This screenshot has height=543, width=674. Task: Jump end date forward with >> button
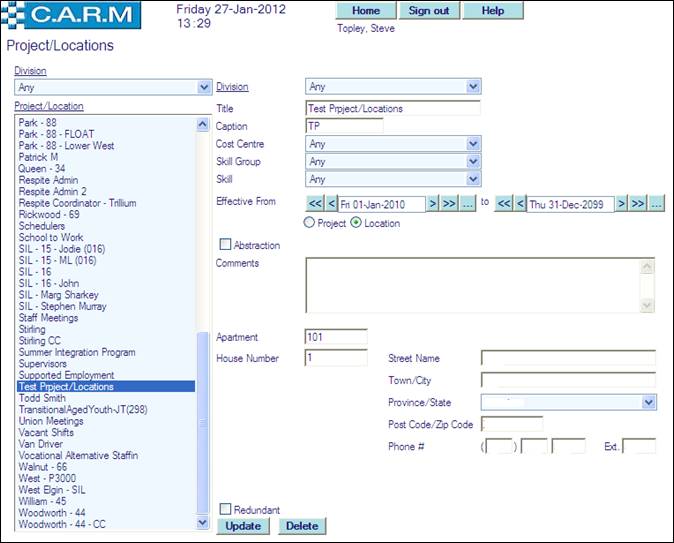pyautogui.click(x=638, y=204)
